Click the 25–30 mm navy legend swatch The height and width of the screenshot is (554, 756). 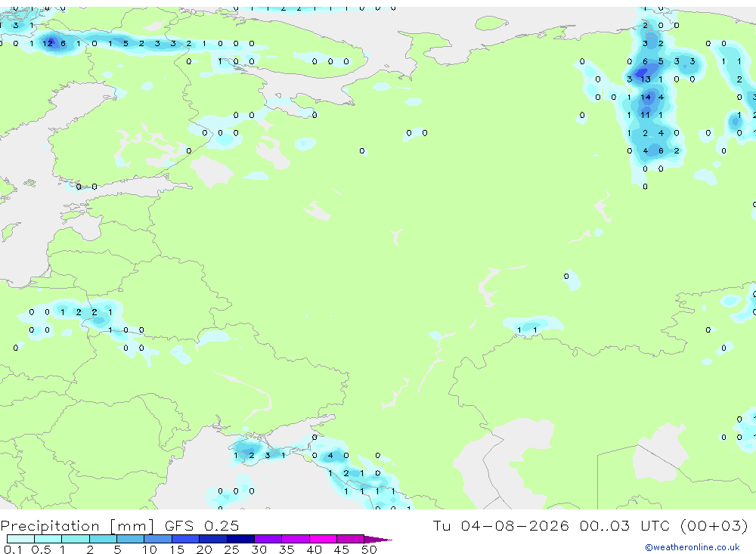[240, 539]
